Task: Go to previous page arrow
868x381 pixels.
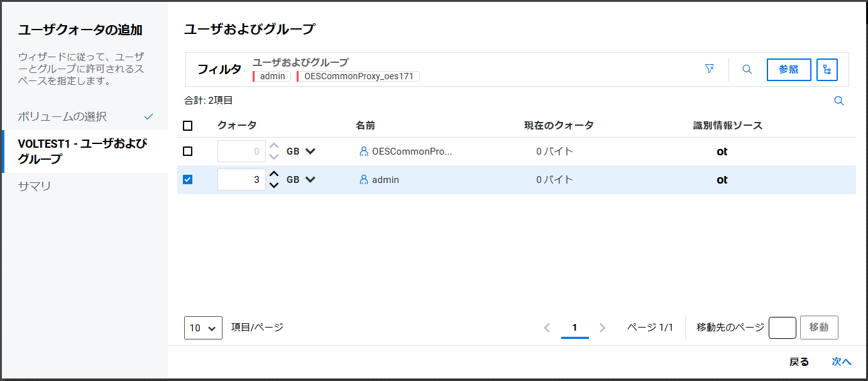Action: click(547, 328)
